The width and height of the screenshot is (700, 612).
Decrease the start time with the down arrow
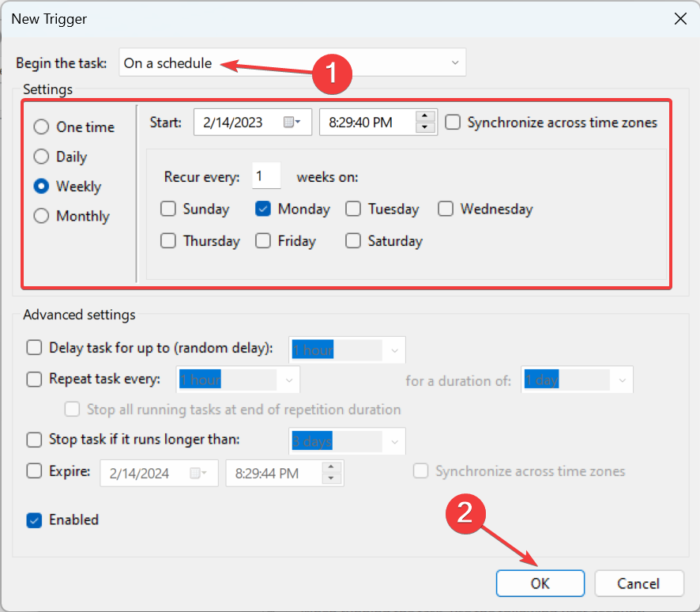(425, 127)
